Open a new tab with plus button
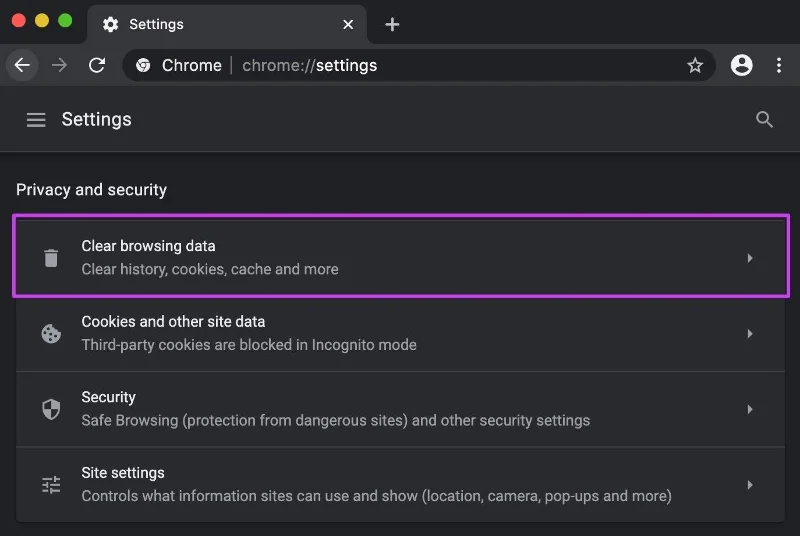The width and height of the screenshot is (800, 536). pyautogui.click(x=392, y=24)
